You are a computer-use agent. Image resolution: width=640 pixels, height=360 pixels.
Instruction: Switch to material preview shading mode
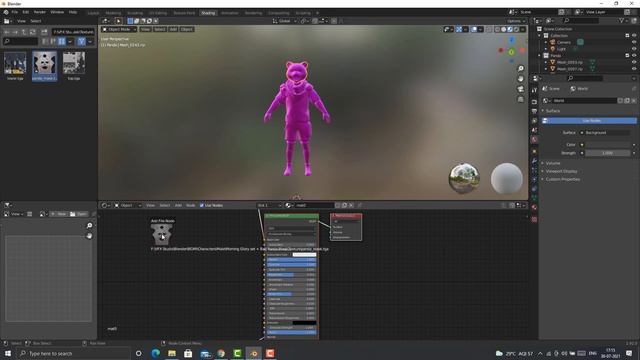pyautogui.click(x=510, y=29)
